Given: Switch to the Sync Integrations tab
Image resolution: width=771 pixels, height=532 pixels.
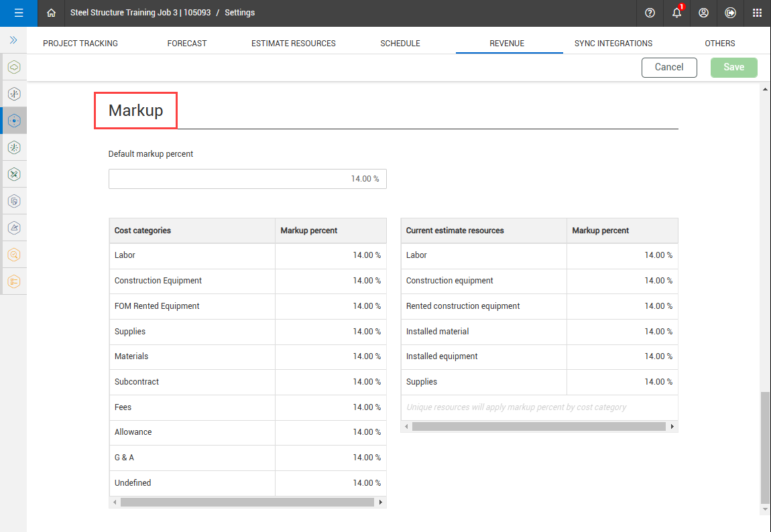Looking at the screenshot, I should 613,44.
